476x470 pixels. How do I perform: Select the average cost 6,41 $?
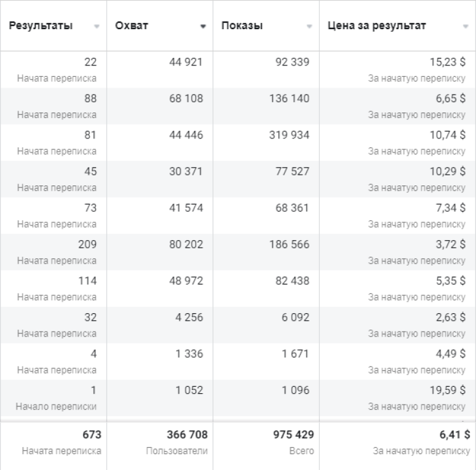pos(455,435)
